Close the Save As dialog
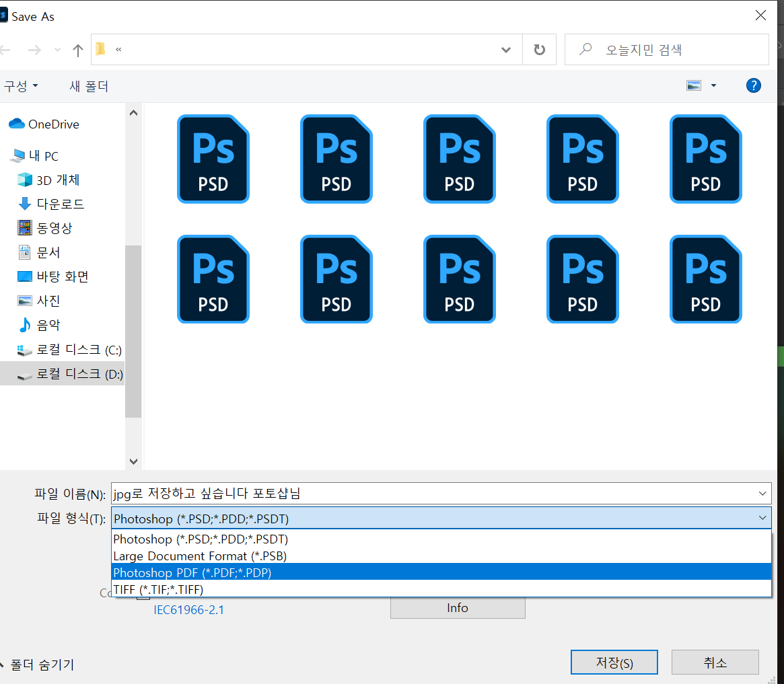Viewport: 784px width, 684px height. coord(760,15)
